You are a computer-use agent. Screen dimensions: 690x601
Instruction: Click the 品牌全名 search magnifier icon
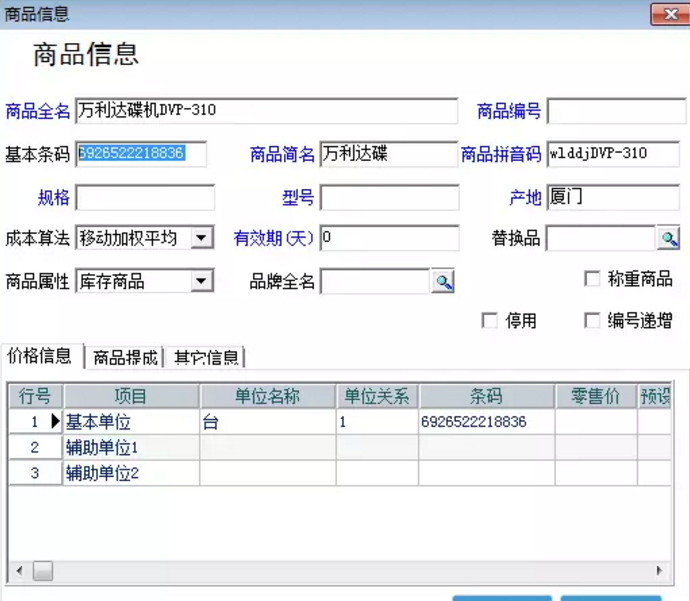[x=443, y=282]
